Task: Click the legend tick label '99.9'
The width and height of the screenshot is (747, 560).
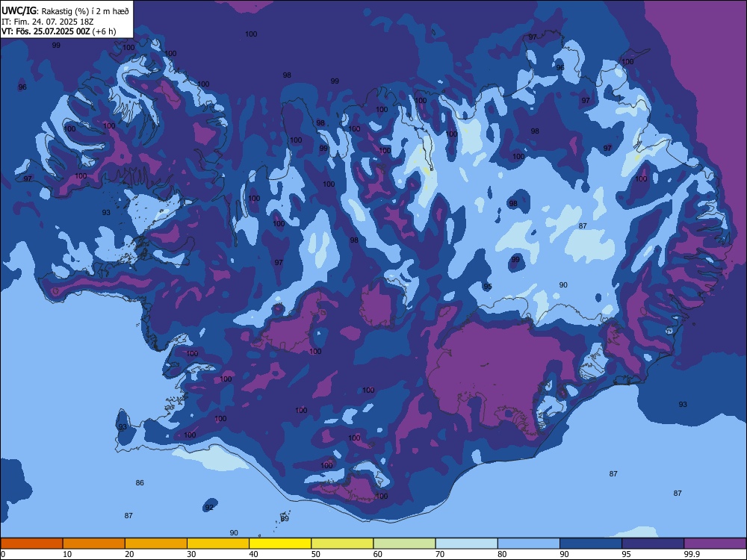Action: click(692, 554)
